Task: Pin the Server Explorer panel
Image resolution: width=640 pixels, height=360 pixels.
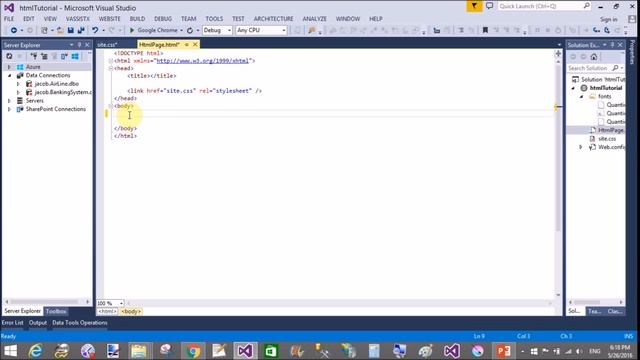Action: click(80, 45)
